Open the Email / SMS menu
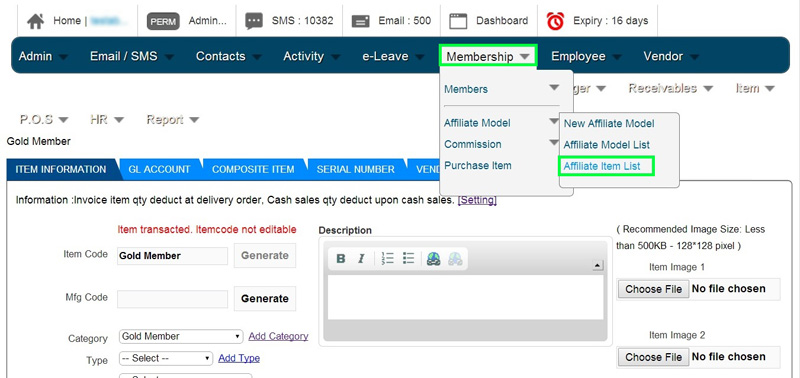Screen dimensions: 800x378 [132, 56]
